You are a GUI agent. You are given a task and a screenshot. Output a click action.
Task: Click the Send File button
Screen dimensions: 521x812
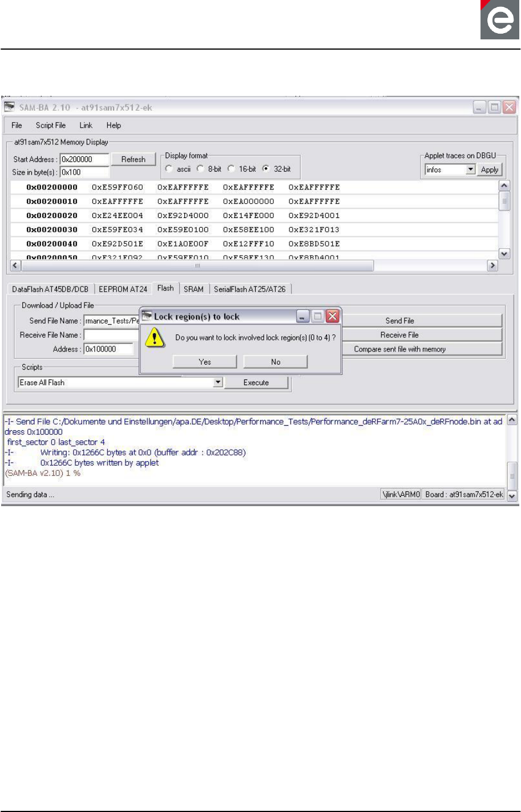[399, 321]
